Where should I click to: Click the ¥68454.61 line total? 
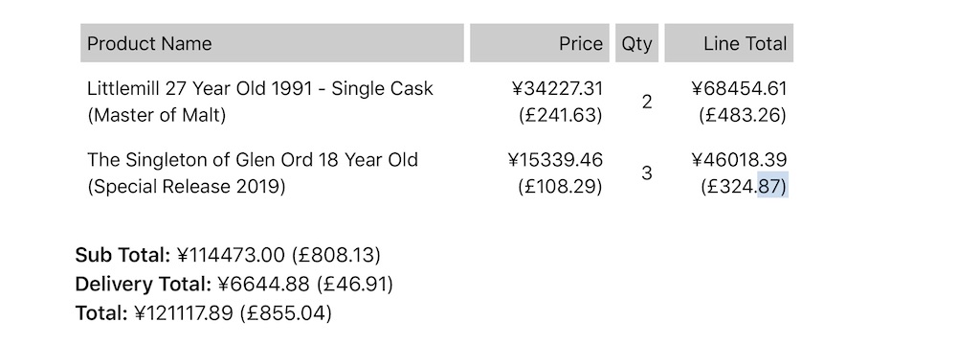(x=740, y=89)
